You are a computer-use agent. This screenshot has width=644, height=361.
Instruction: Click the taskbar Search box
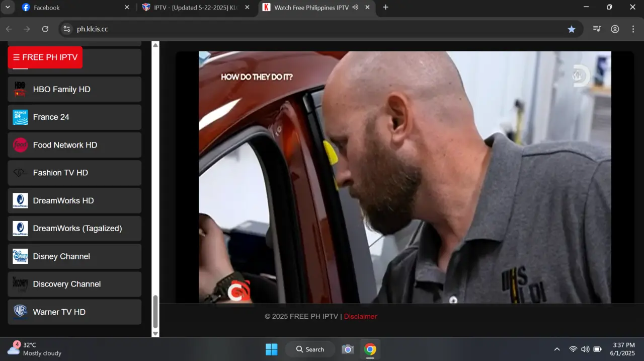(x=310, y=349)
